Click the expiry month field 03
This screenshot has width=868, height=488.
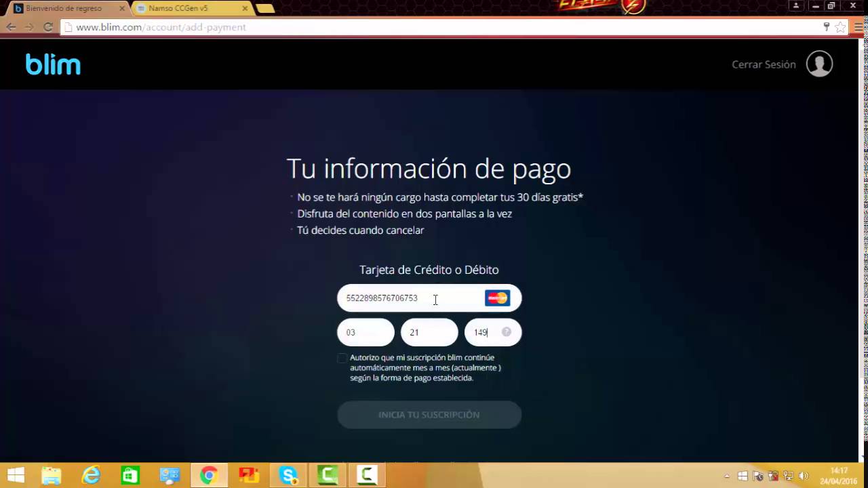366,332
